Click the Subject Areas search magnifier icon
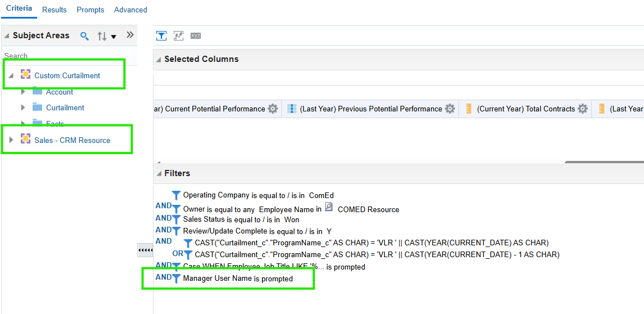 click(84, 36)
